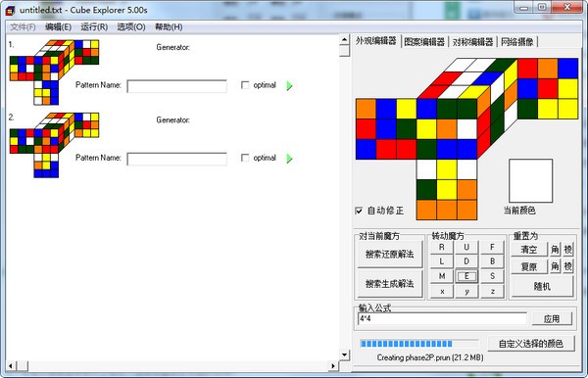
Task: Click the 棱 button next to 复原
Action: 567,266
